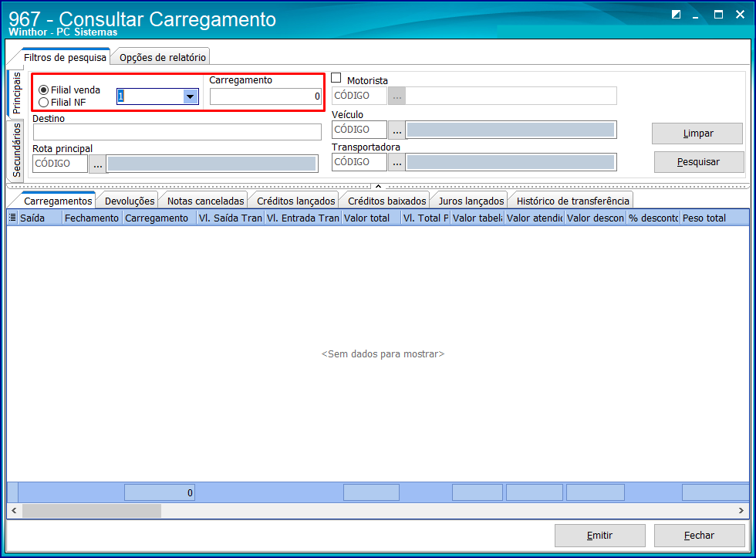
Task: Sort by the Vl. Total P column header
Action: point(426,218)
